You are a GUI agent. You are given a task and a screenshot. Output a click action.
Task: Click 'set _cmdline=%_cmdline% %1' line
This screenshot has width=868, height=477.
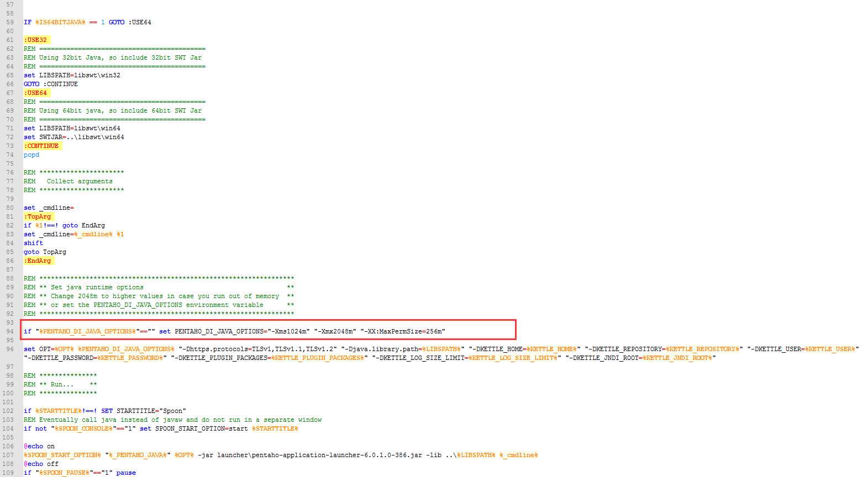74,234
